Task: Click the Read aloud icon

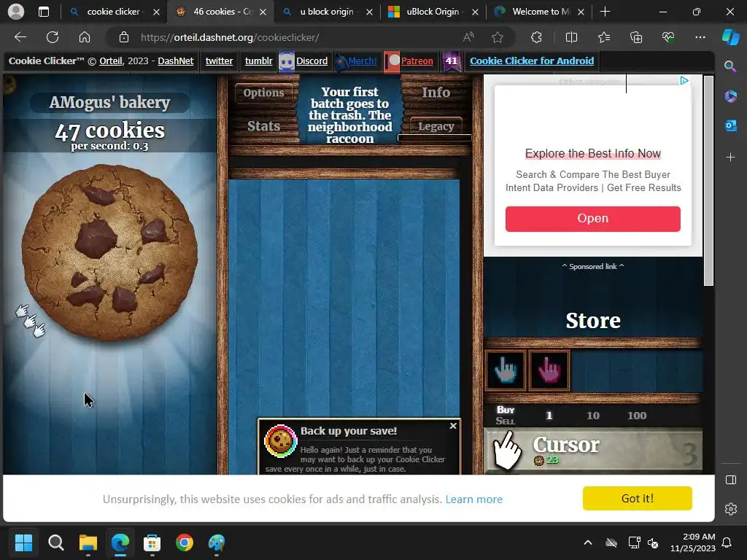Action: pos(469,37)
